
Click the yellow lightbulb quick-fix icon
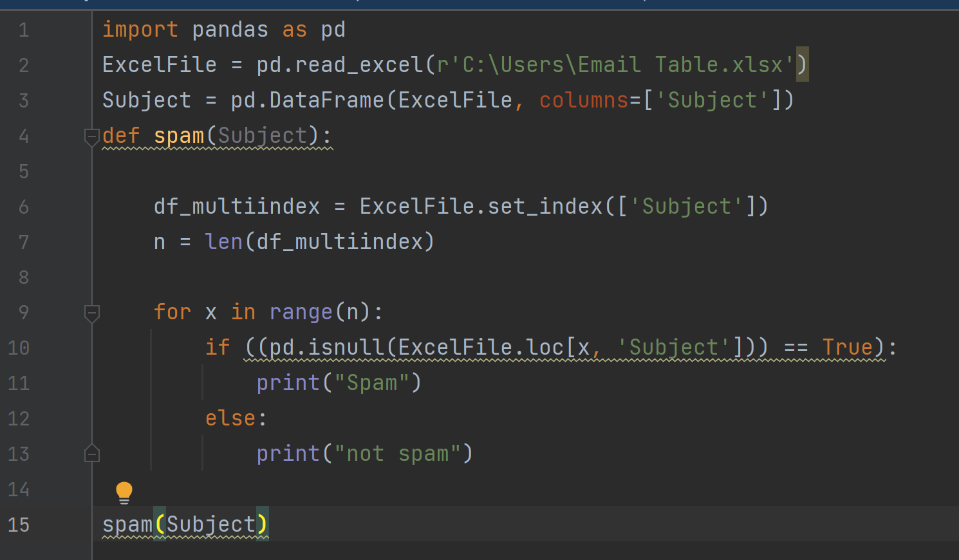pos(124,493)
